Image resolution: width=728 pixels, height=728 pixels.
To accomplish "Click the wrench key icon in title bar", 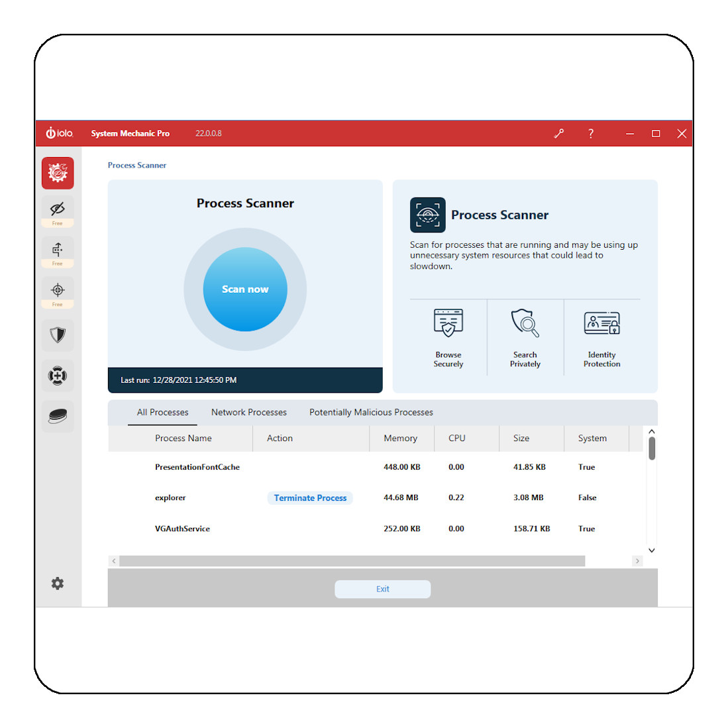I will click(559, 134).
